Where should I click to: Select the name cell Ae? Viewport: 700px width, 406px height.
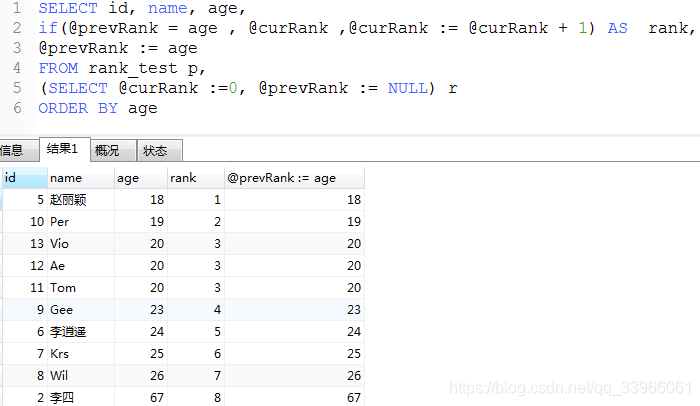(x=81, y=266)
